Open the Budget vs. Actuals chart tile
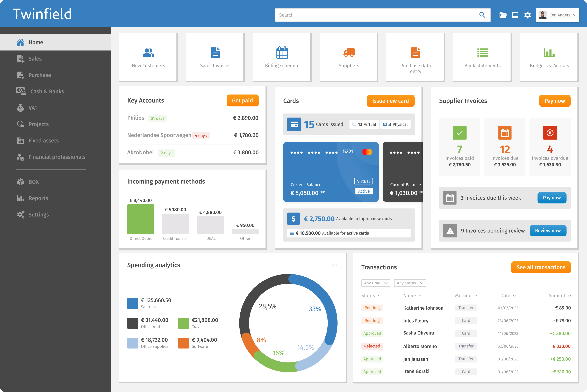The width and height of the screenshot is (587, 392). [549, 57]
